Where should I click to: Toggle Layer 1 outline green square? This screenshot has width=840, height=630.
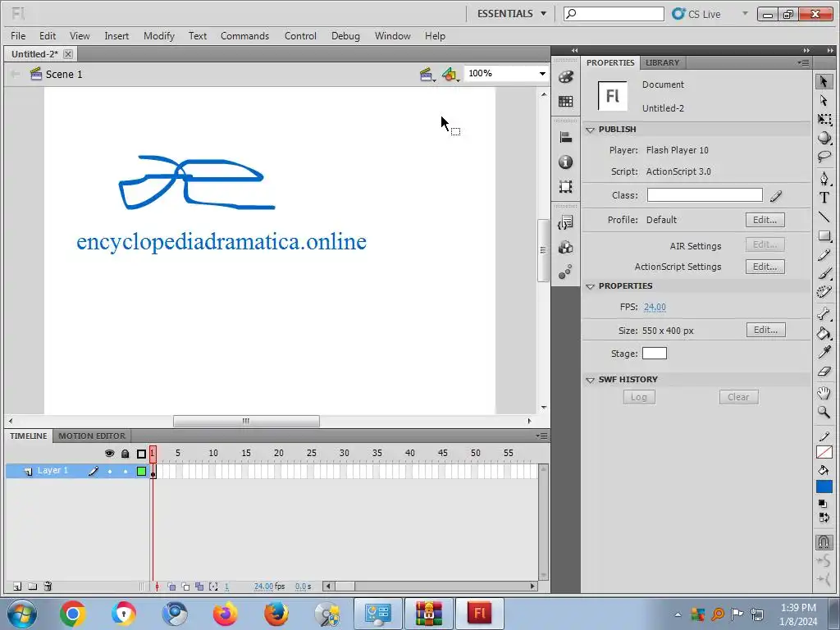click(x=141, y=471)
